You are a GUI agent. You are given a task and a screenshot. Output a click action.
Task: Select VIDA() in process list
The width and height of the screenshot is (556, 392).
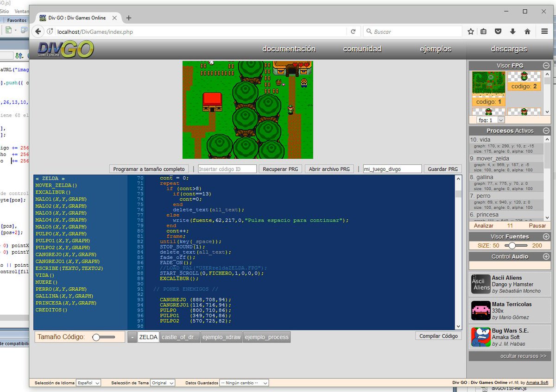(45, 275)
